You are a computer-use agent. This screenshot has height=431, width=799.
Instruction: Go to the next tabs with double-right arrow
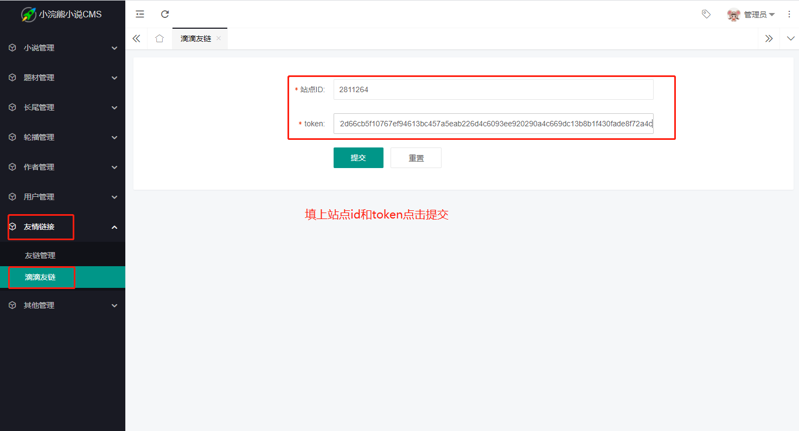pos(768,39)
